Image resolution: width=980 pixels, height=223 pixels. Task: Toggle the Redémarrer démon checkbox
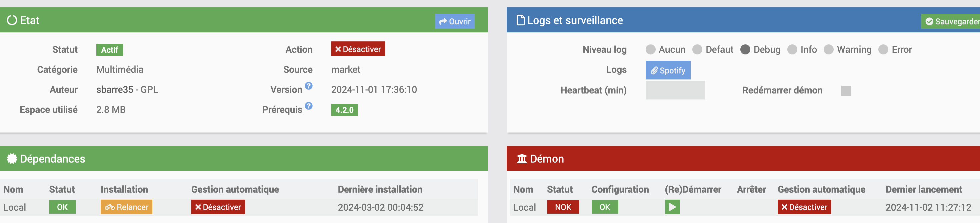(x=846, y=91)
